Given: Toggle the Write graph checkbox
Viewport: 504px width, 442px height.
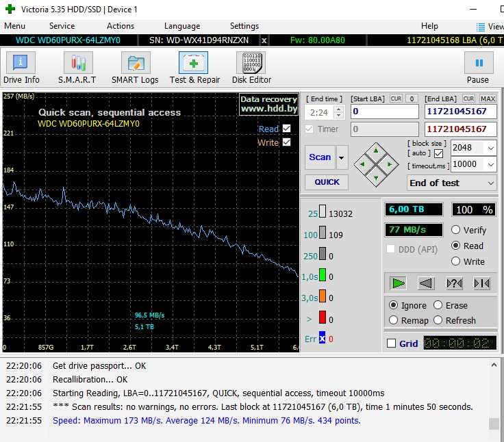Looking at the screenshot, I should 286,142.
